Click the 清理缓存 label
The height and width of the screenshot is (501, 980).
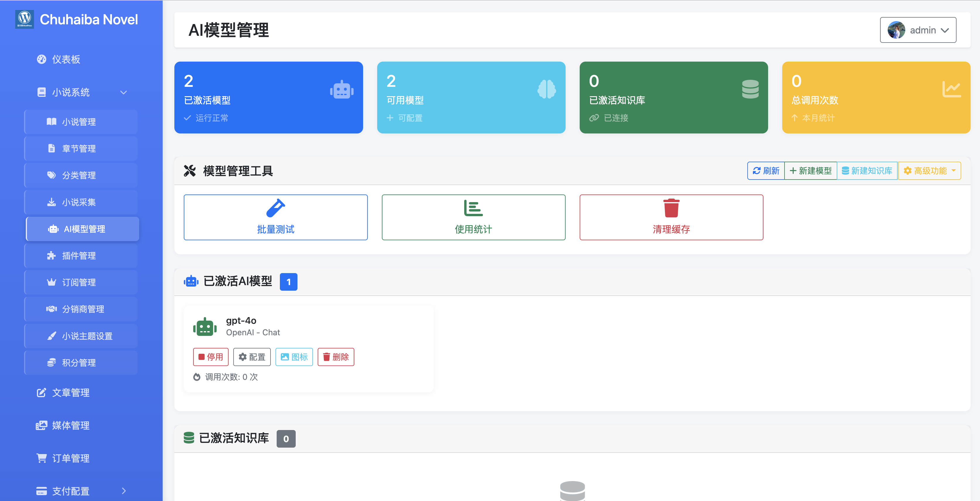[671, 229]
